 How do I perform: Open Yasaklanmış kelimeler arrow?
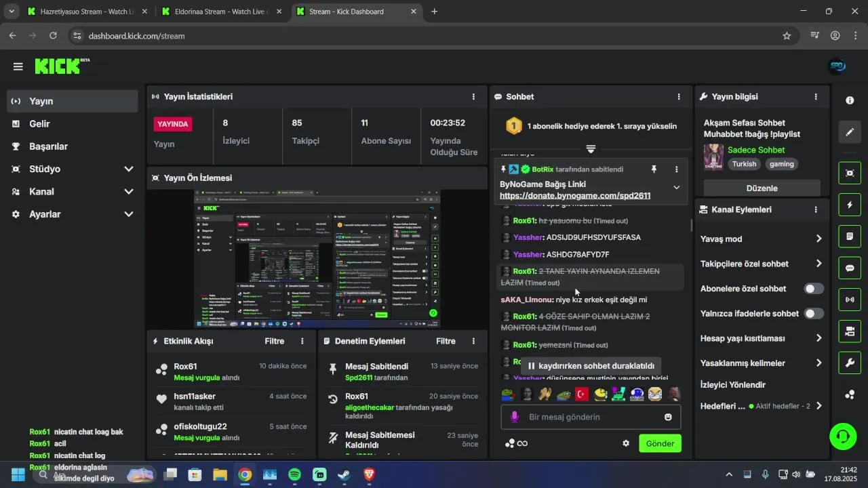pyautogui.click(x=818, y=363)
